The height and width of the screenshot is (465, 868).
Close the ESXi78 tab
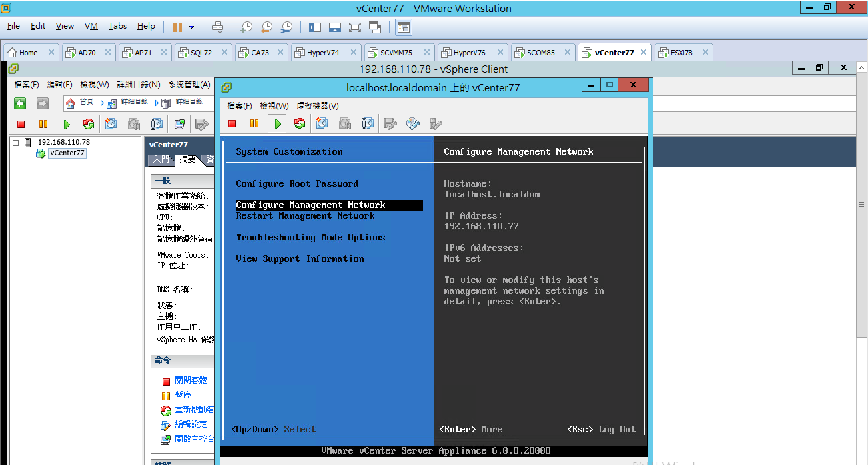click(705, 52)
